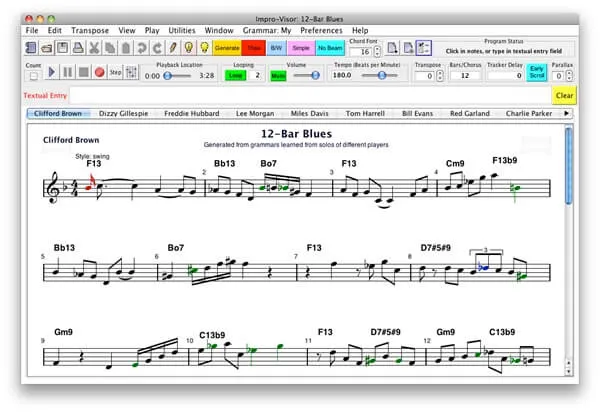The width and height of the screenshot is (600, 413).
Task: Toggle the green Loop button
Action: [x=235, y=75]
